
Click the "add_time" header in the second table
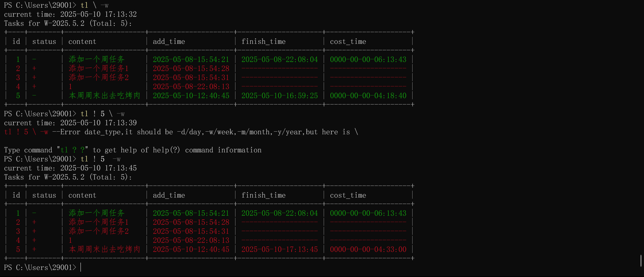click(169, 195)
